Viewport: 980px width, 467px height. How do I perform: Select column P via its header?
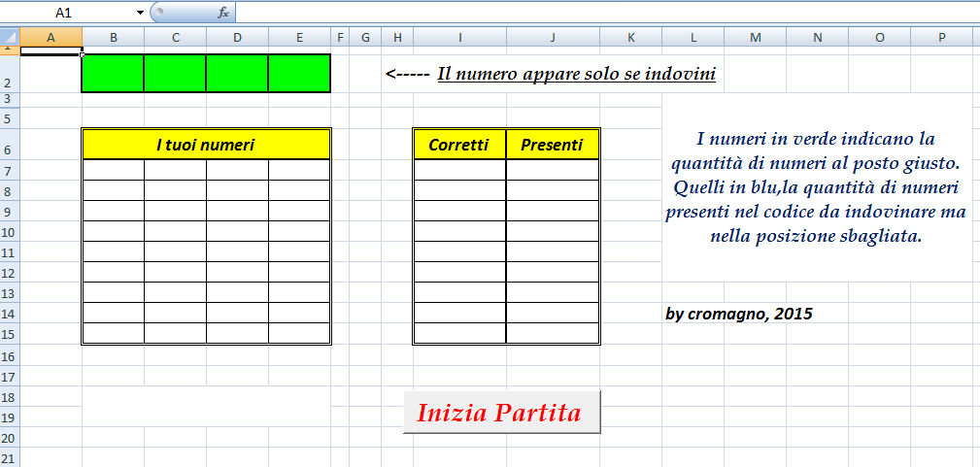tap(941, 38)
